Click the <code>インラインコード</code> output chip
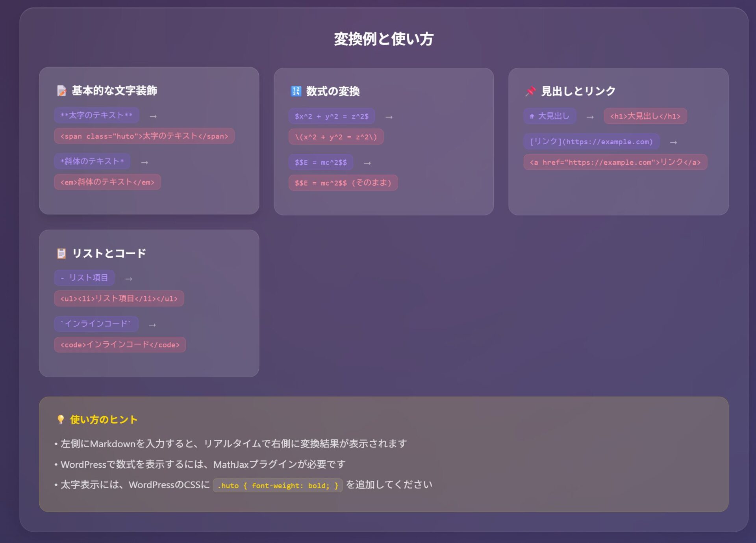This screenshot has height=543, width=756. 120,345
